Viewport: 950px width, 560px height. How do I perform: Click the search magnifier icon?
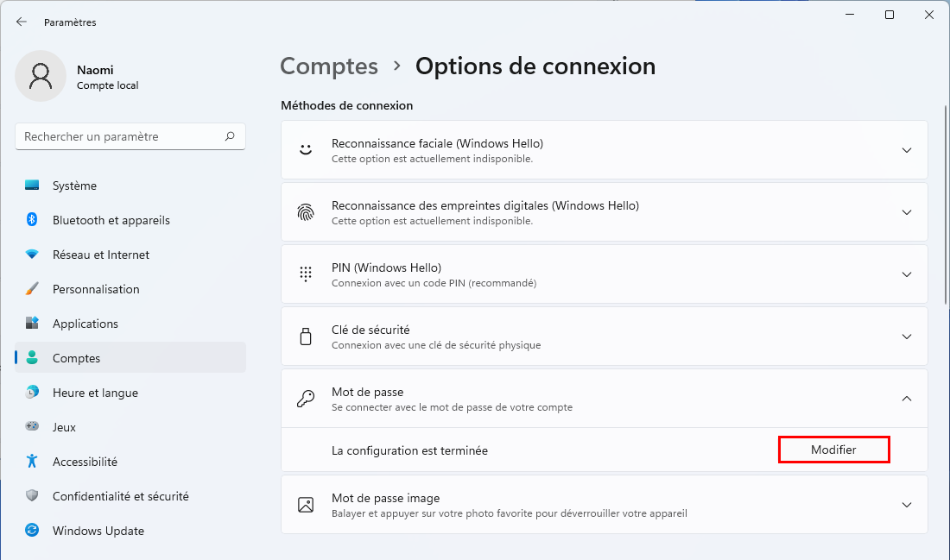230,136
